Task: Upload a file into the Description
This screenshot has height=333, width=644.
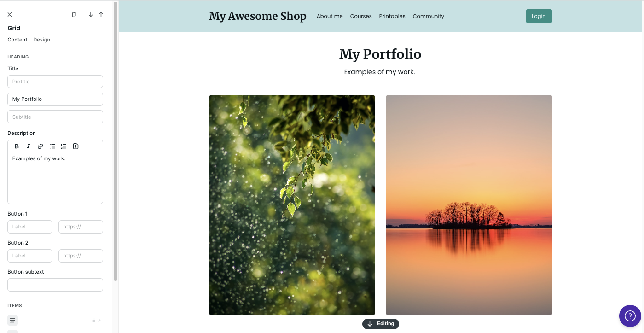Action: pyautogui.click(x=76, y=146)
